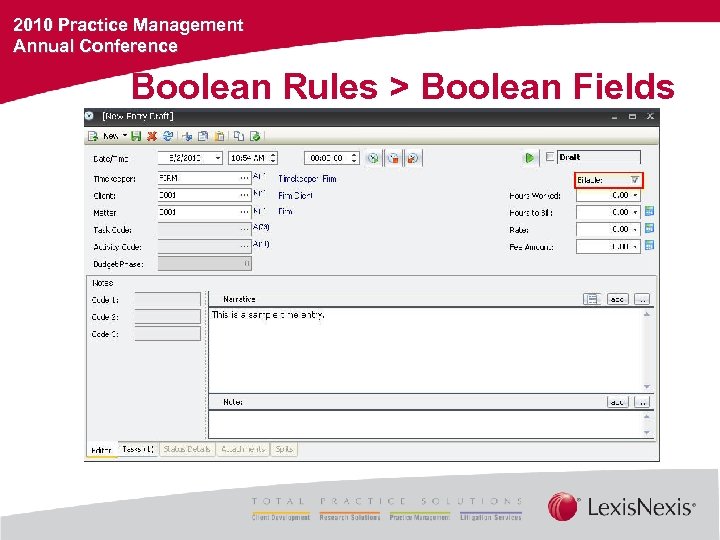Image resolution: width=720 pixels, height=540 pixels.
Task: Click inside the Narrative text area
Action: [426, 350]
